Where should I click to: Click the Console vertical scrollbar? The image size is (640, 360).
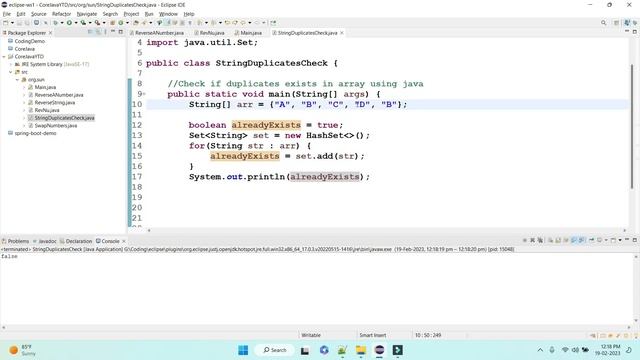[636, 288]
